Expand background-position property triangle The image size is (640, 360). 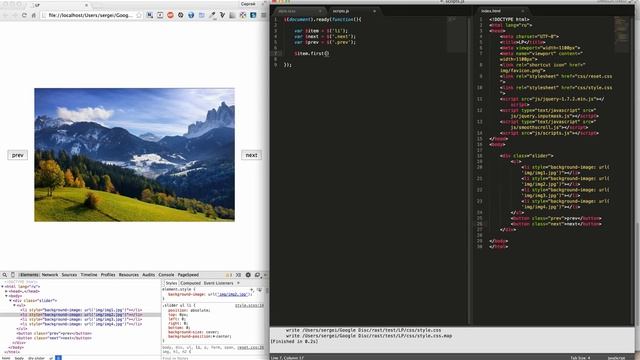click(x=214, y=337)
